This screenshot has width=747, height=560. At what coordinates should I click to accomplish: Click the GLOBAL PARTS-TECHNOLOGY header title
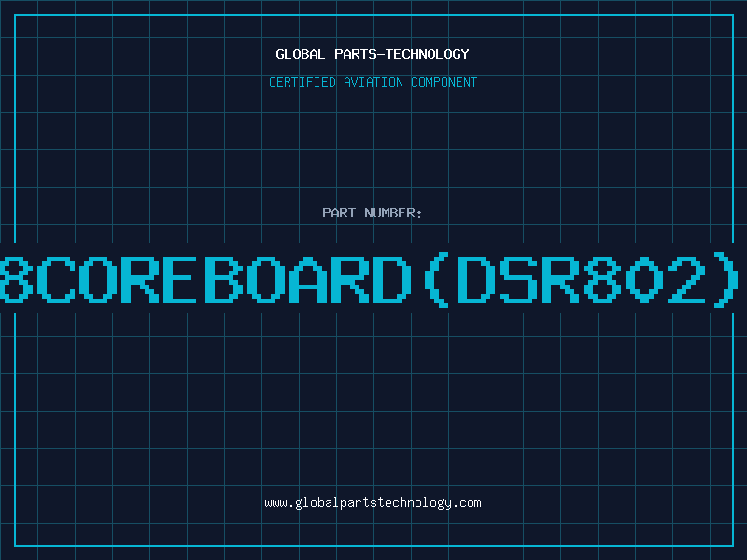[x=373, y=54]
